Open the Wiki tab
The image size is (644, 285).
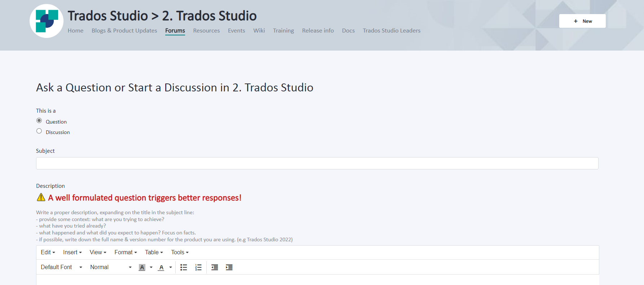259,31
